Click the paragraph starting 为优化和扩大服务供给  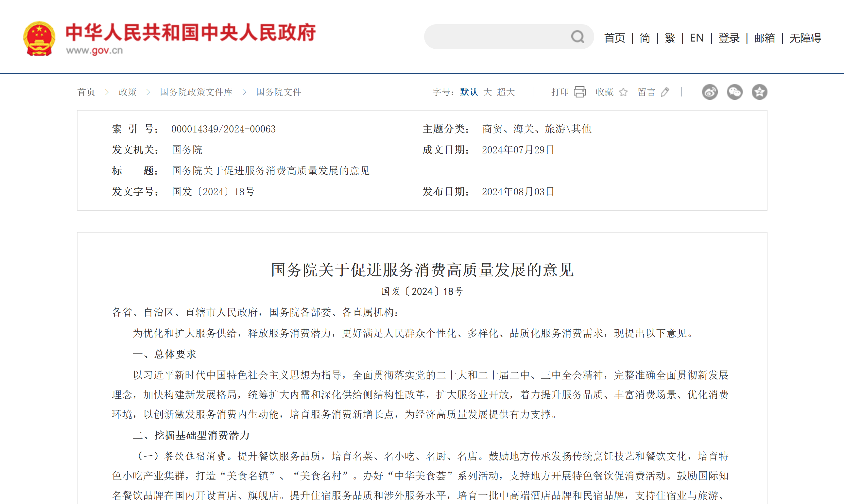click(x=414, y=333)
